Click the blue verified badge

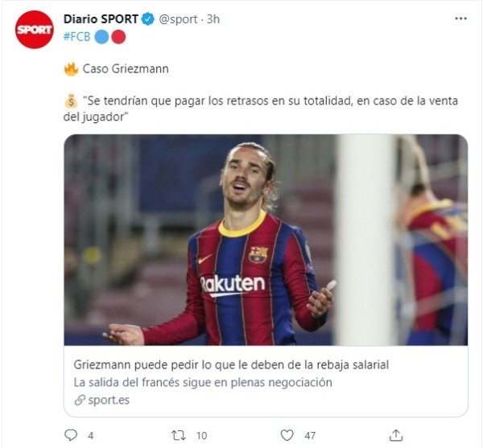[x=148, y=19]
